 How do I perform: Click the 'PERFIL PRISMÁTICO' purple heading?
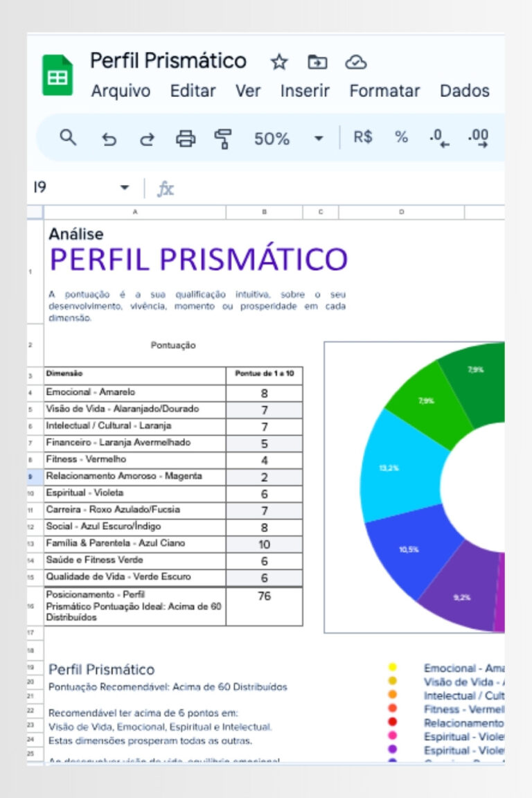click(x=199, y=260)
